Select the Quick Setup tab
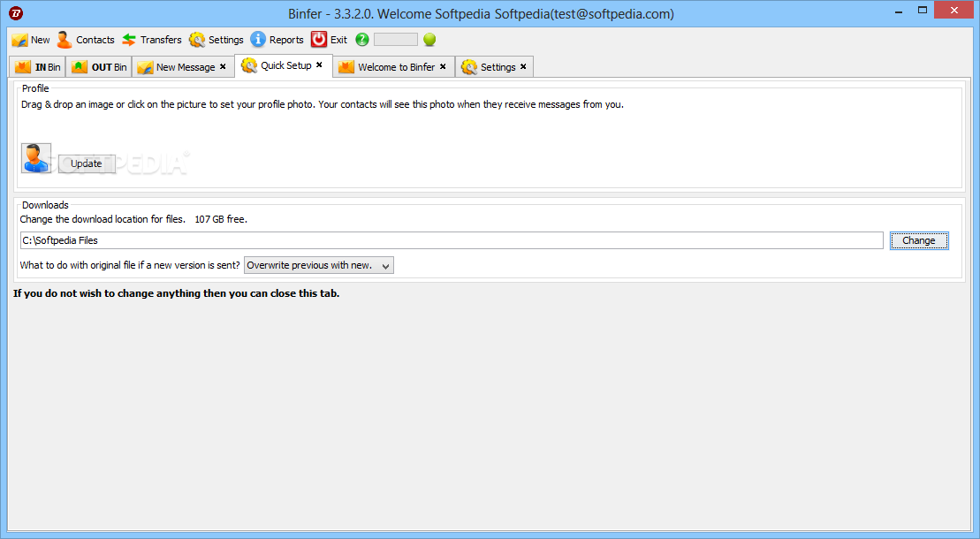Viewport: 980px width, 539px height. (283, 65)
